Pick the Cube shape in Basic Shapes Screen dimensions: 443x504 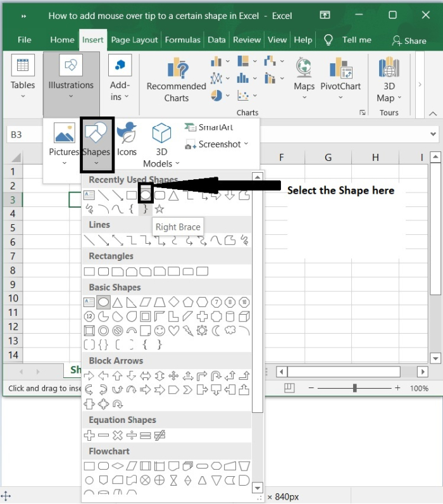point(244,317)
